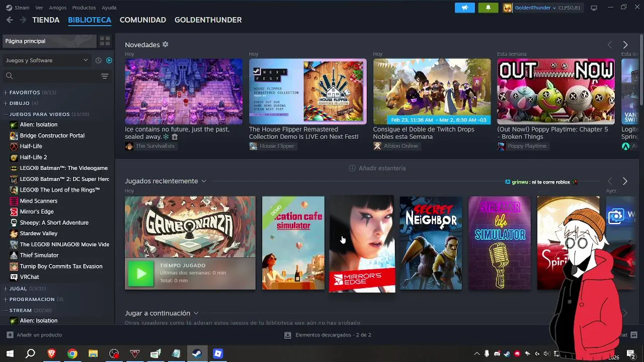
Task: Select Thief Simulator in the library list
Action: click(x=39, y=255)
